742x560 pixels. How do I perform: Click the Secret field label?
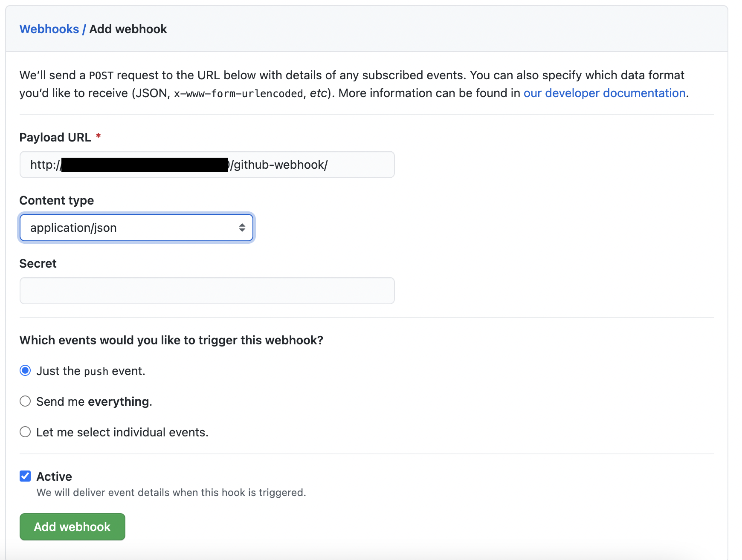click(38, 263)
